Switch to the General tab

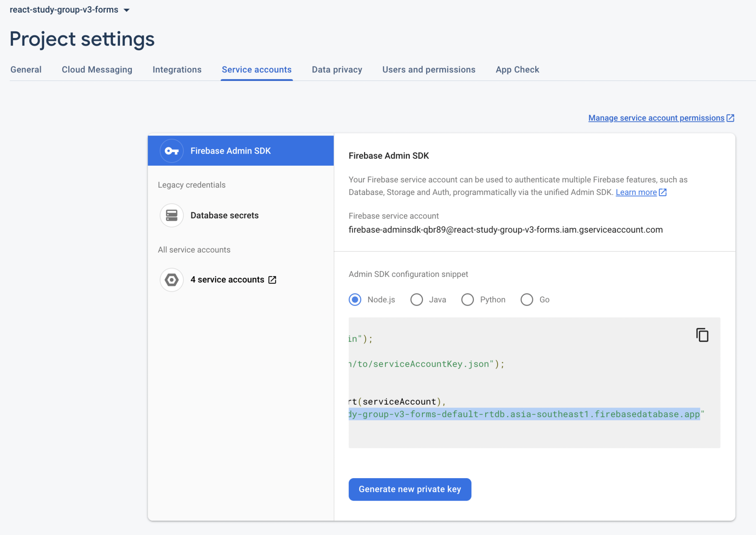pyautogui.click(x=25, y=69)
